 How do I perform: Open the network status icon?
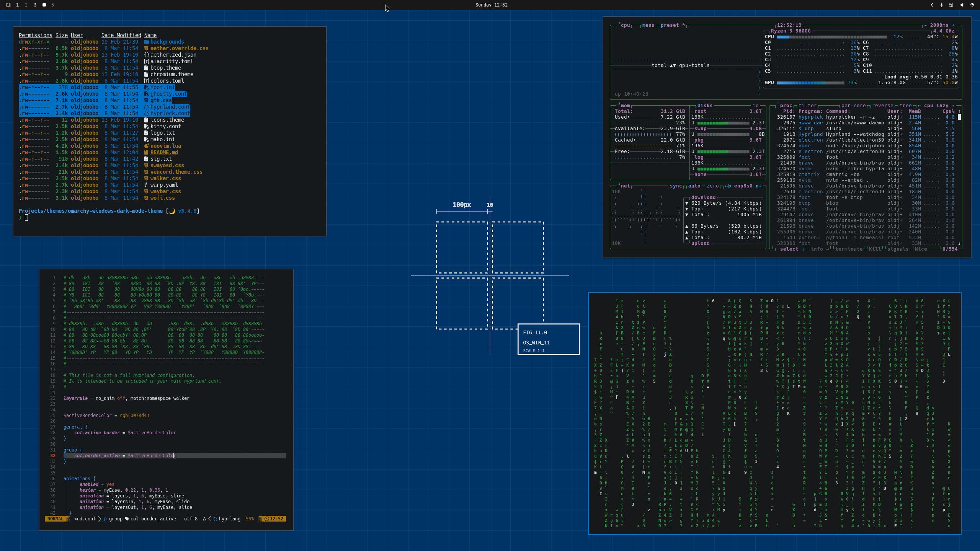[951, 5]
